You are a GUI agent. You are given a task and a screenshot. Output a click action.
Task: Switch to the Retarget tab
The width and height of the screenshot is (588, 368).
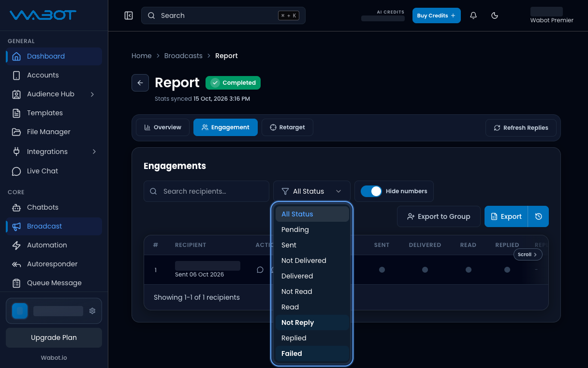[287, 127]
